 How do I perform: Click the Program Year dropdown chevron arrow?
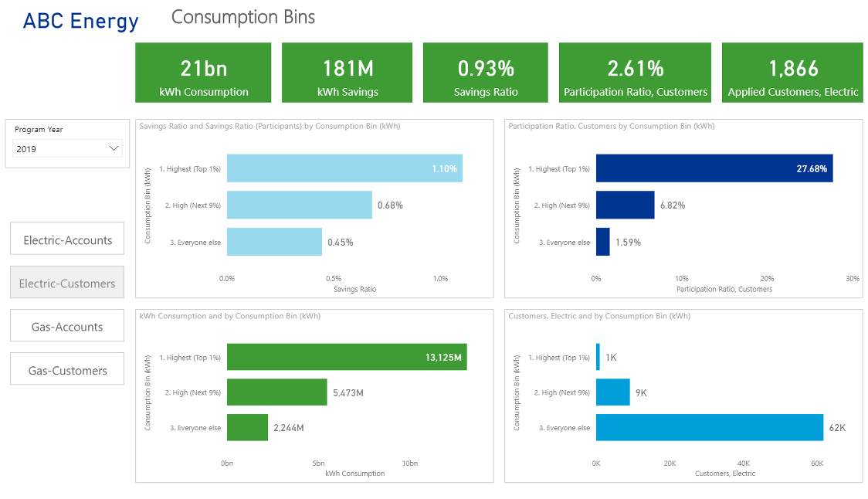[114, 148]
